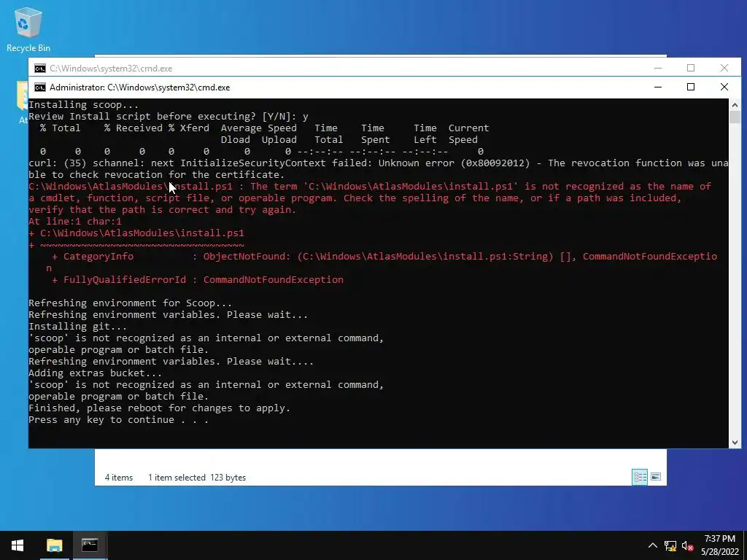Click the Show desktop strip at the taskbar edge
This screenshot has width=747, height=560.
745,545
